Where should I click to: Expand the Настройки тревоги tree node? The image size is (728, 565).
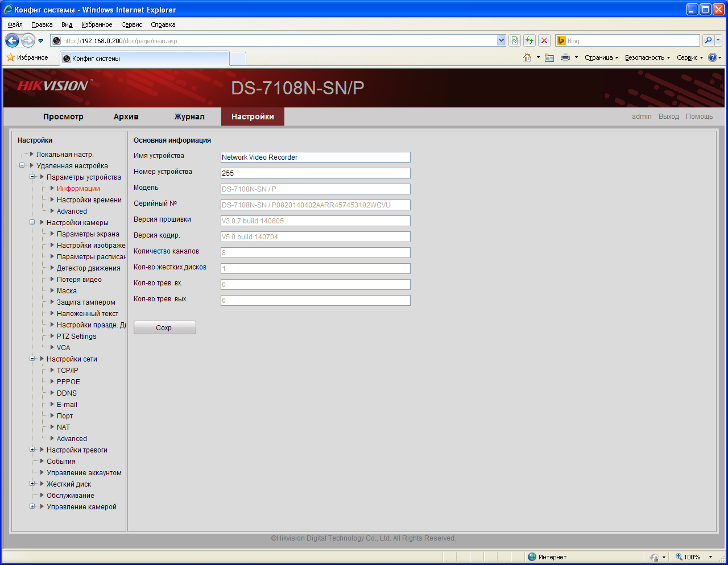coord(32,450)
